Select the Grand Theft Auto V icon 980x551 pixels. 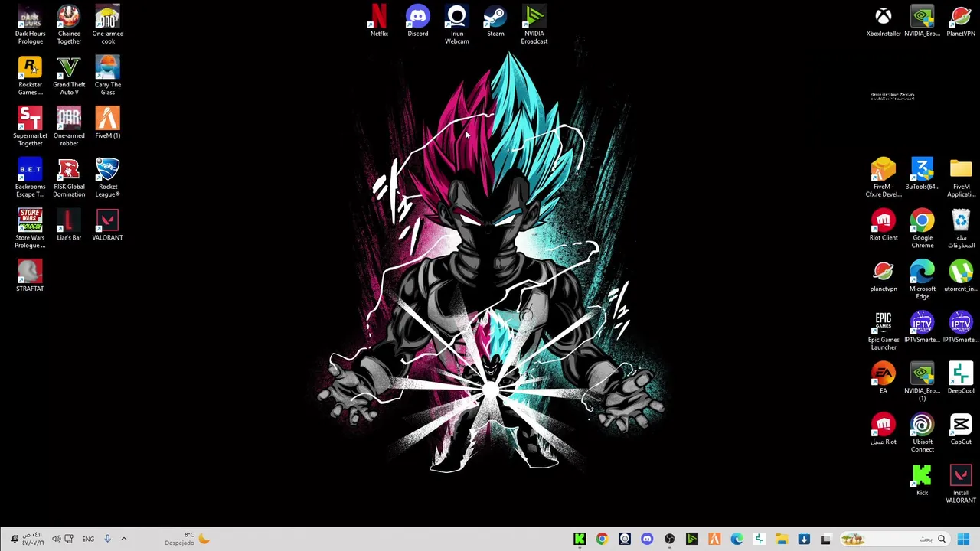(69, 76)
